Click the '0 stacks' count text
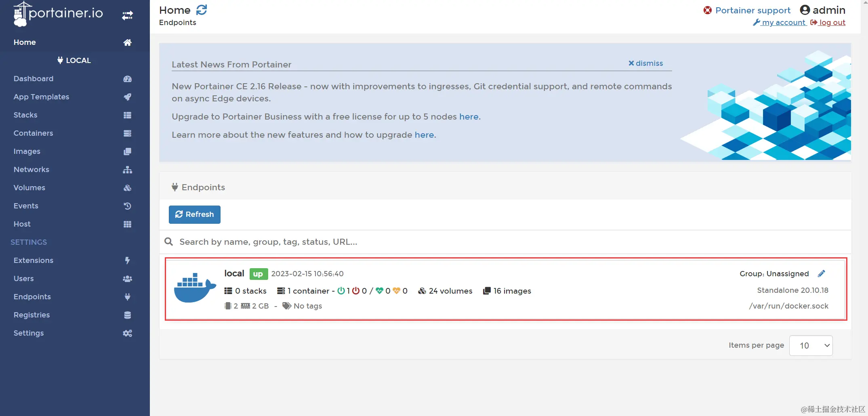The image size is (868, 416). tap(250, 291)
